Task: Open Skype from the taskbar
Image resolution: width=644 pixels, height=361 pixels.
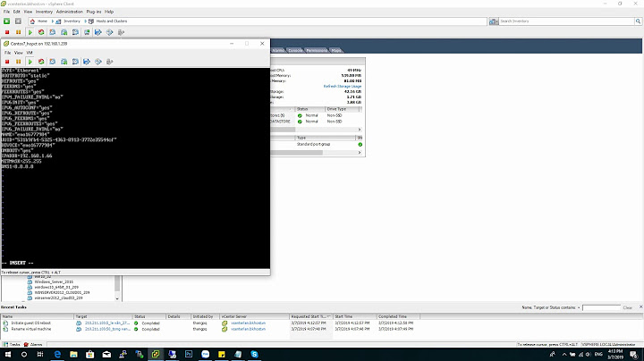Action: [254, 354]
